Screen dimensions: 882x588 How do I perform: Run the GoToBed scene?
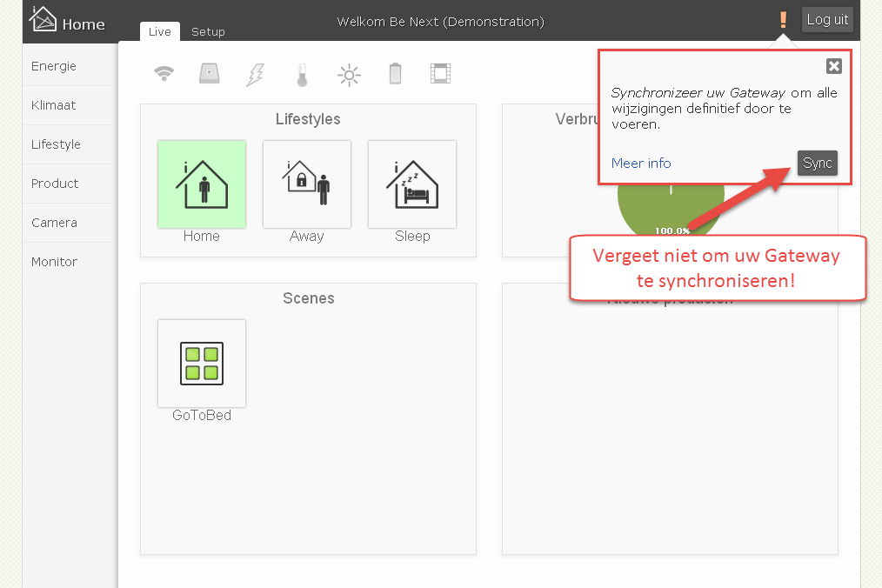(202, 364)
